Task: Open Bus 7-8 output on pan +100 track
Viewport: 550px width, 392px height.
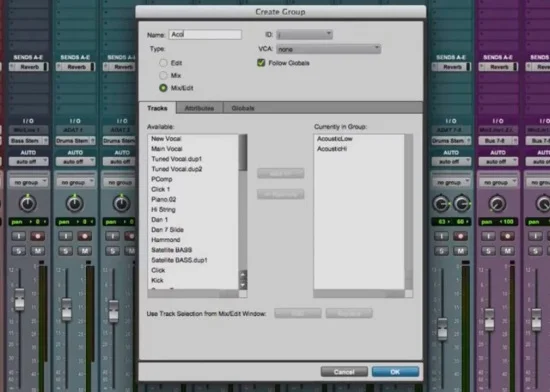Action: tap(498, 141)
